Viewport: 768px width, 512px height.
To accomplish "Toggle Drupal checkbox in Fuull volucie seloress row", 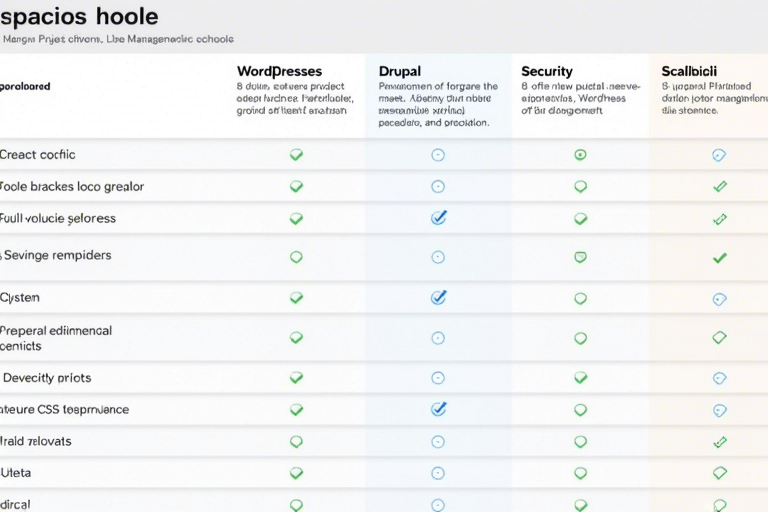I will 438,218.
